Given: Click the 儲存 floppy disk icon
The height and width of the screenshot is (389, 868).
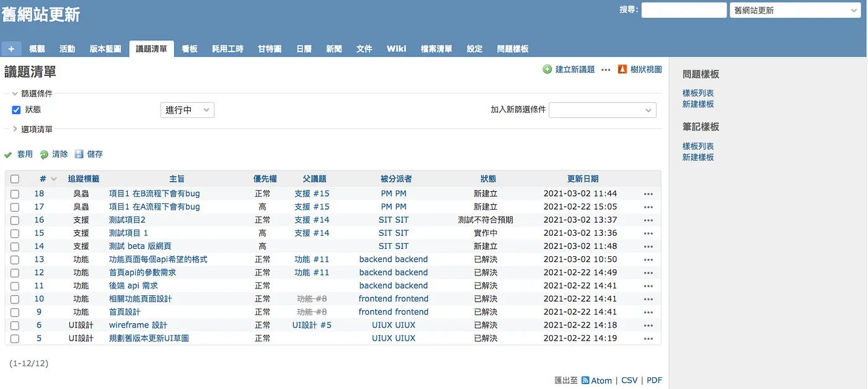Looking at the screenshot, I should (x=79, y=154).
